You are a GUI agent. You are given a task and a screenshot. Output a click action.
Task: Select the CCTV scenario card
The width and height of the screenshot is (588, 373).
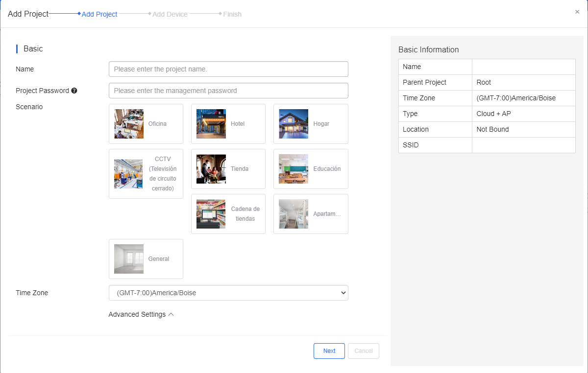tap(146, 174)
